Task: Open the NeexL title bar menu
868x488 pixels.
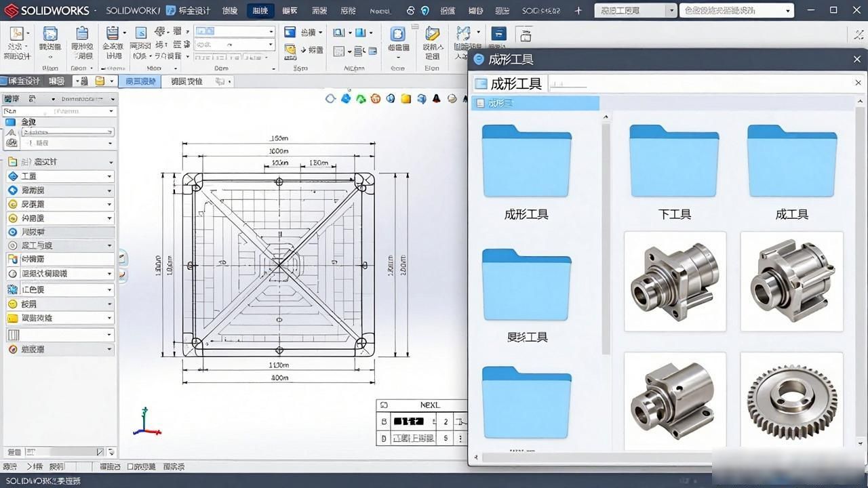Action: click(380, 11)
